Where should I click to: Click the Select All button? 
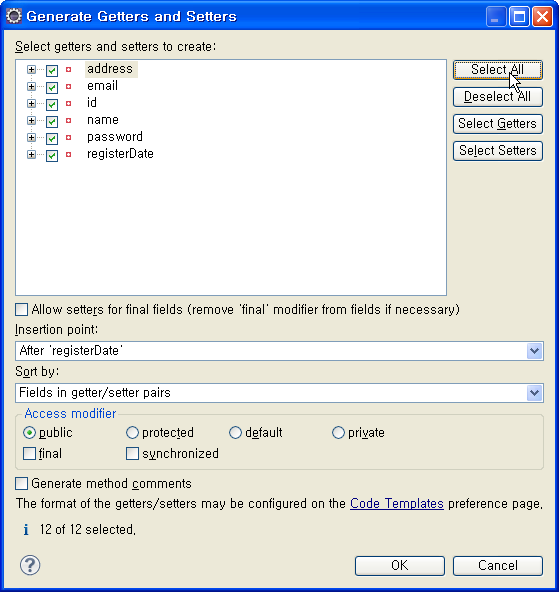click(x=498, y=70)
